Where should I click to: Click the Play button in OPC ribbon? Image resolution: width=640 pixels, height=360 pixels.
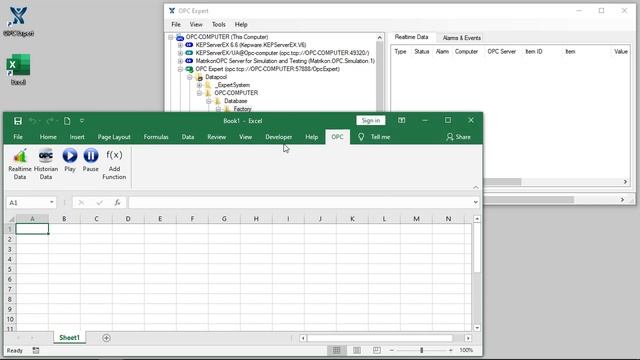70,160
